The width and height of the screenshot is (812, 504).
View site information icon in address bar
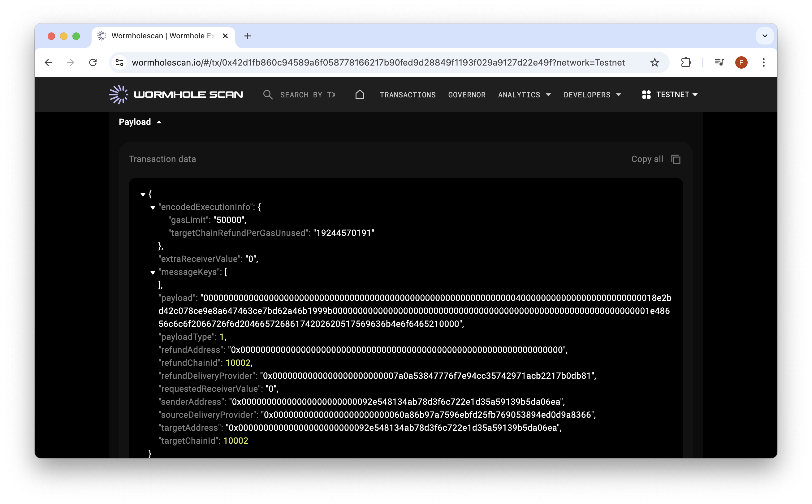pos(119,62)
